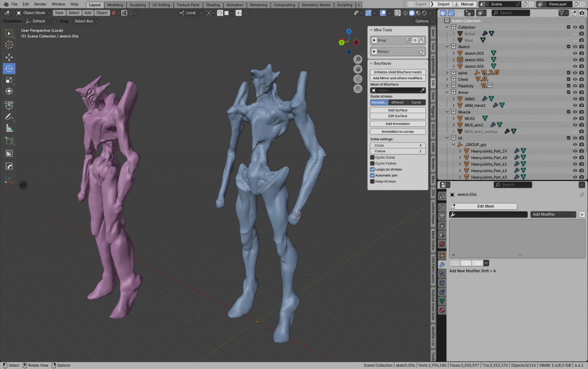The width and height of the screenshot is (588, 369).
Task: Collapse the Muscle collection
Action: [447, 112]
